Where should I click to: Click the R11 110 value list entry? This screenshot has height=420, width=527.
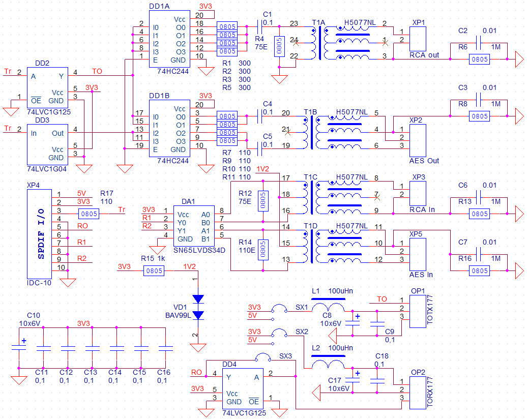(x=237, y=177)
